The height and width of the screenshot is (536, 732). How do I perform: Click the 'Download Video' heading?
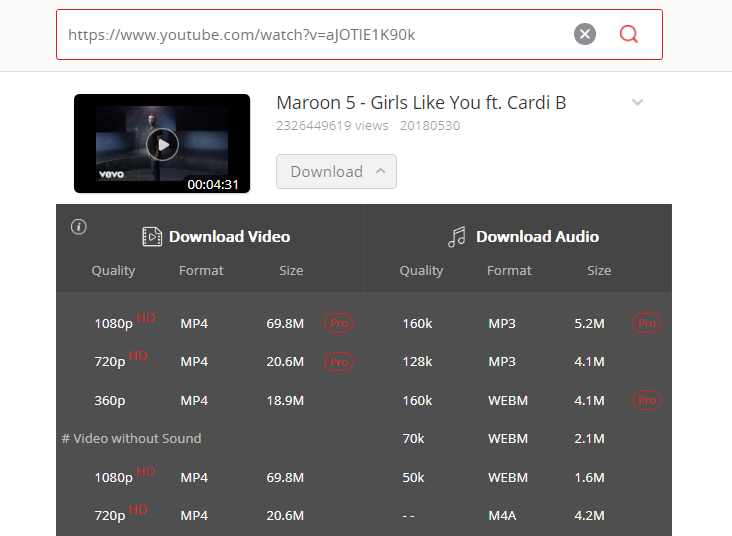(229, 237)
